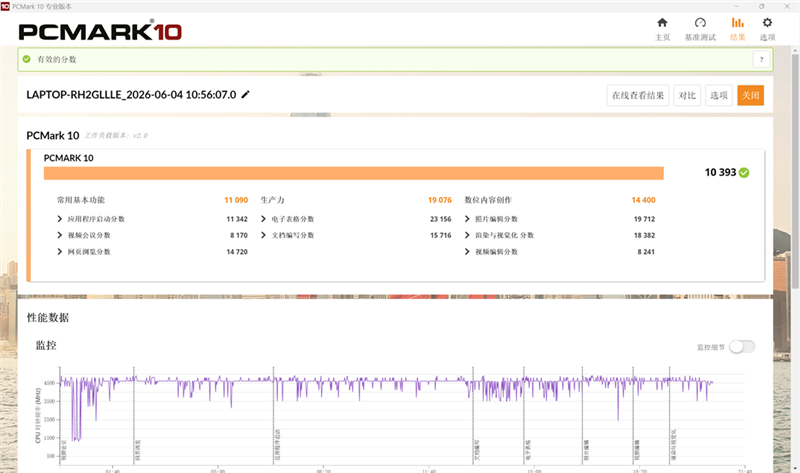Click the 生产力 score 19 076
The width and height of the screenshot is (800, 473).
coord(439,200)
